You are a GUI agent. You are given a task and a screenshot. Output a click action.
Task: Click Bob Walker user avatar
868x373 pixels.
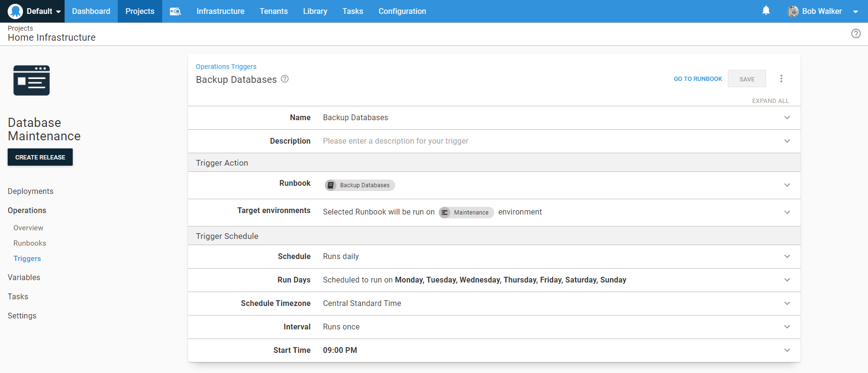point(792,11)
